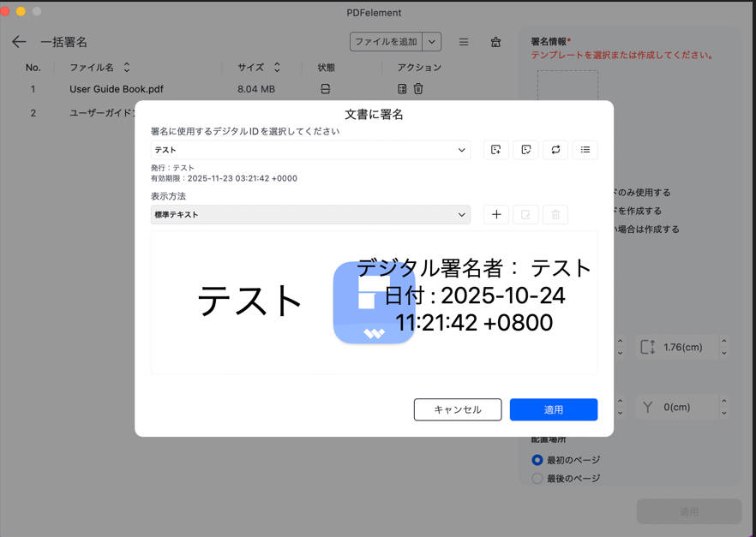
Task: Click the clear-all broom icon in top toolbar
Action: (x=495, y=42)
